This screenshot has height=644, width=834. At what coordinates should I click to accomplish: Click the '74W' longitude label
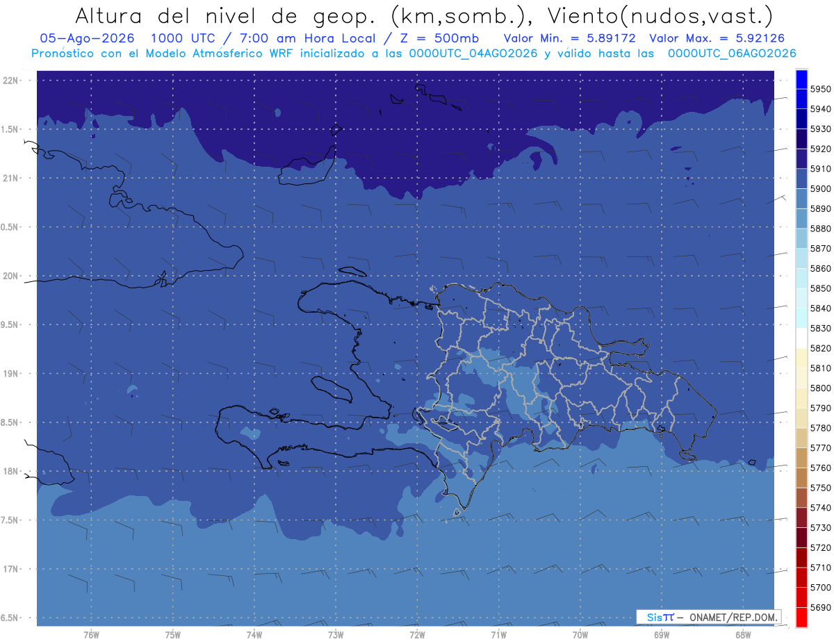point(254,635)
